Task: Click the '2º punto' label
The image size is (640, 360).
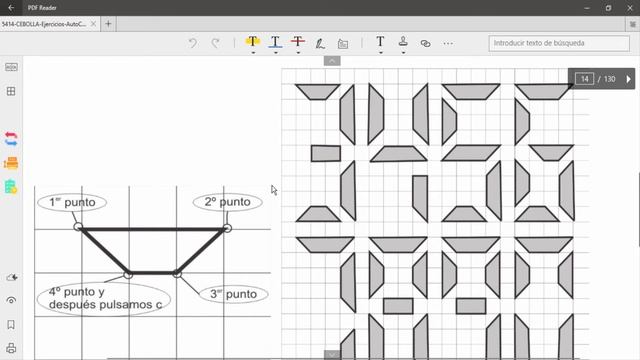Action: 227,202
